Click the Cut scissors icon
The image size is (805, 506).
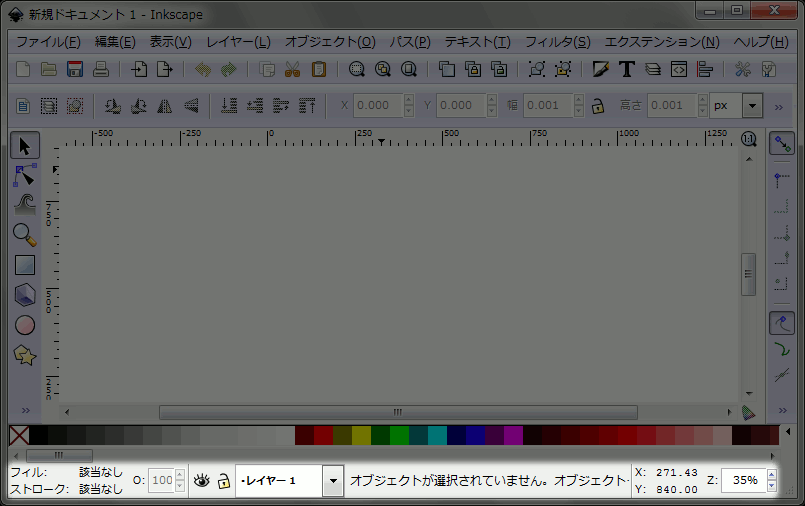click(293, 70)
